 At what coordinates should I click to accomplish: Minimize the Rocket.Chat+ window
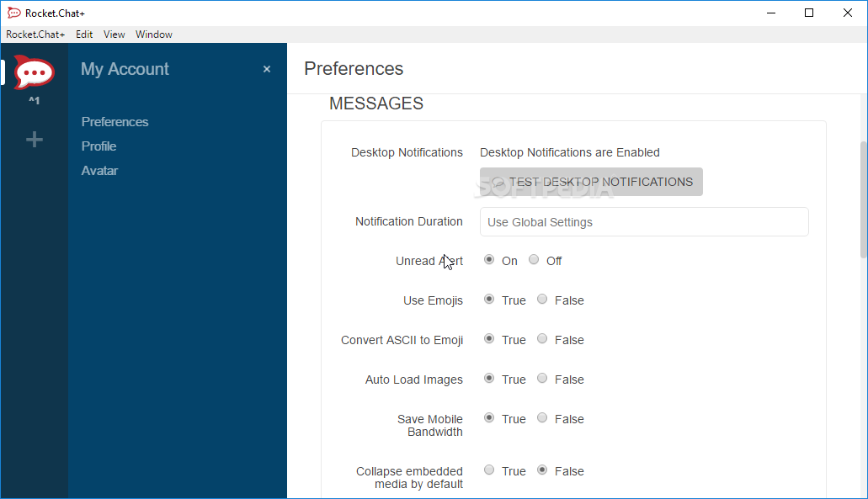tap(771, 13)
